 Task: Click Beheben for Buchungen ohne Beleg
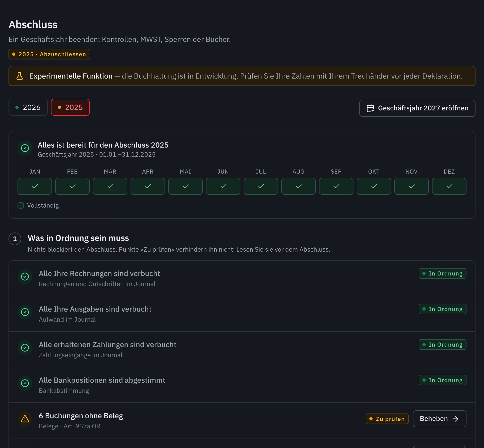tap(440, 419)
